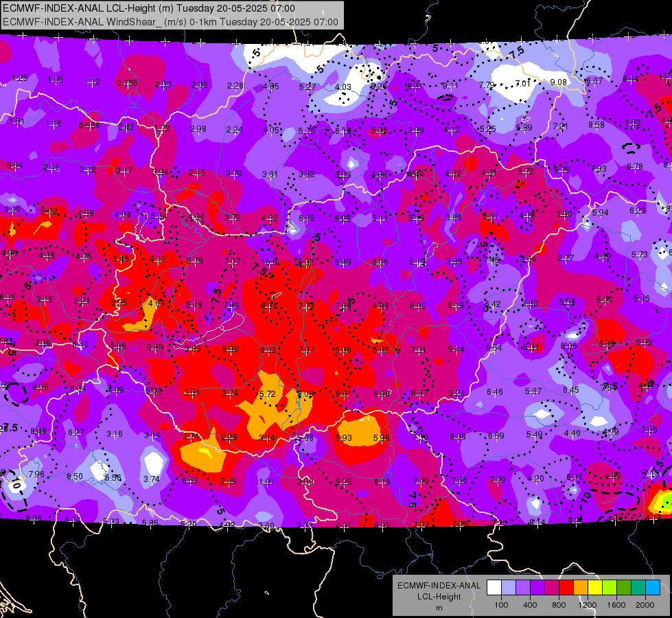Click the wind shear value 4.03

pyautogui.click(x=343, y=87)
